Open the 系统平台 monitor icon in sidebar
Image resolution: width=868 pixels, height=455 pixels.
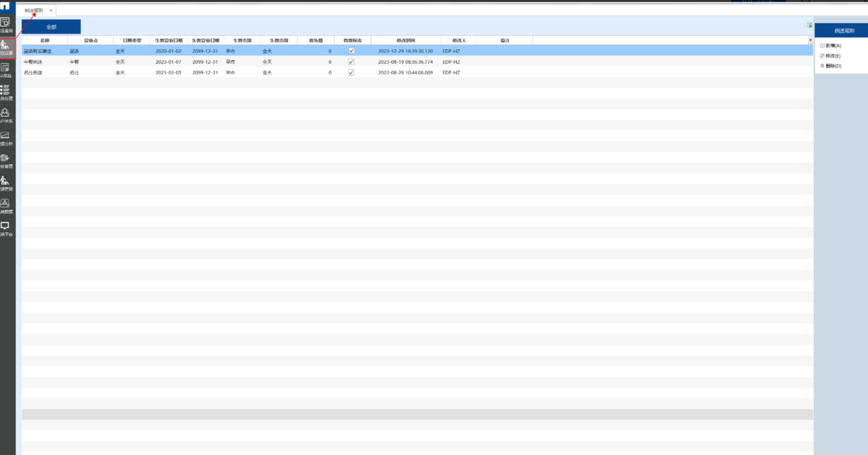click(x=5, y=228)
